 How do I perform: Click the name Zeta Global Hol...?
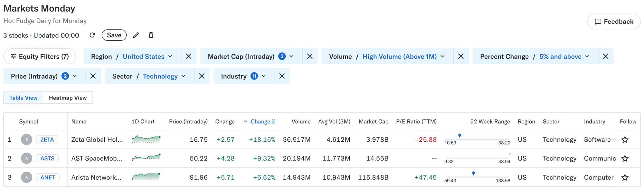(97, 139)
